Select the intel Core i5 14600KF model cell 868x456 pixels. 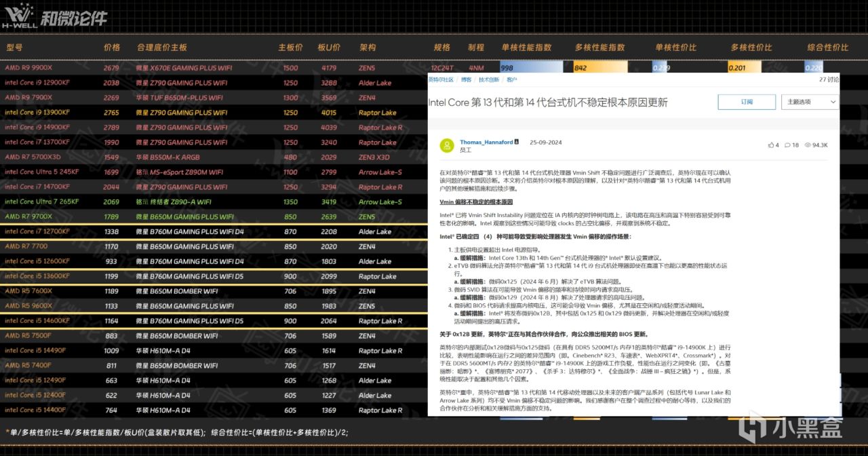coord(37,321)
